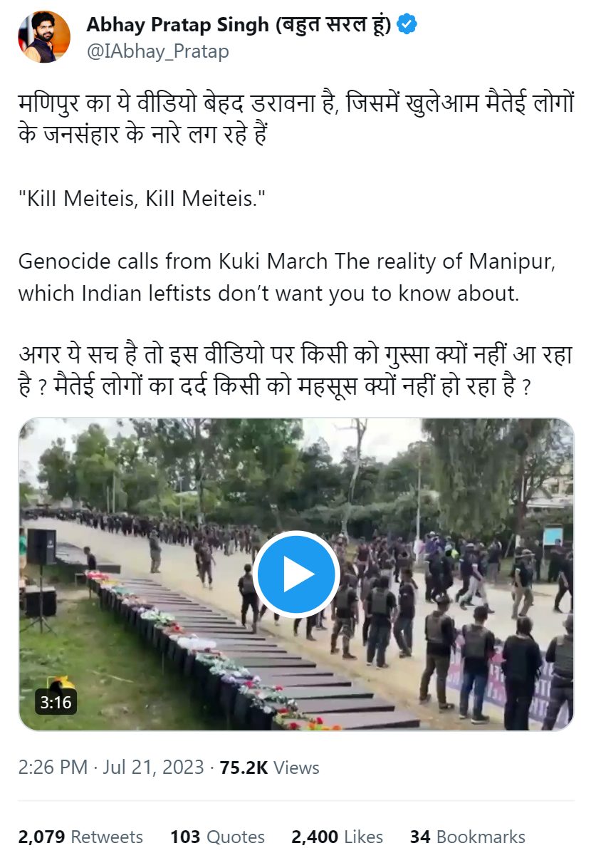591x868 pixels.
Task: Open the @IAbhay_Pratap handle link
Action: 157,51
